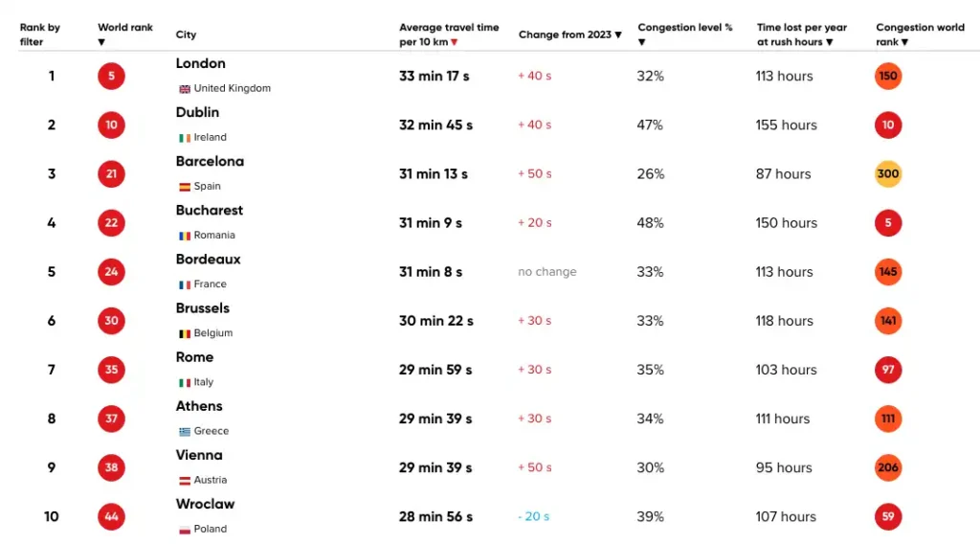Image resolution: width=980 pixels, height=544 pixels.
Task: Click the Romania flag under Bucharest
Action: point(185,236)
